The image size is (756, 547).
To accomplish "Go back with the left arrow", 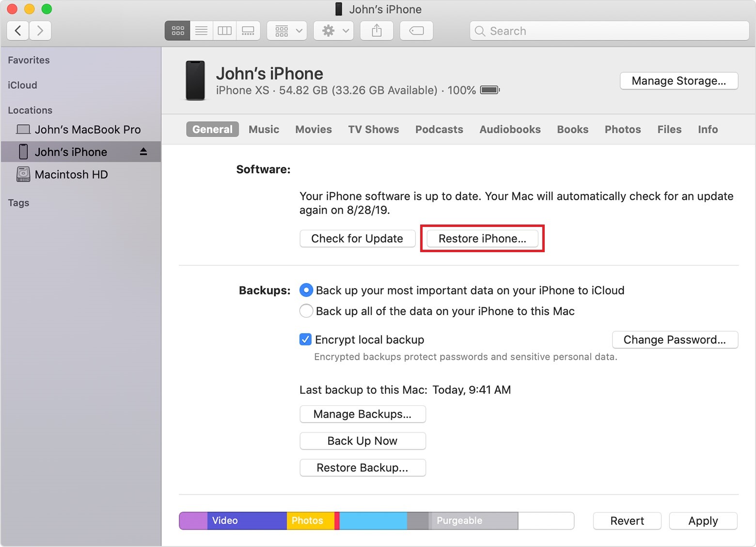I will (x=18, y=31).
